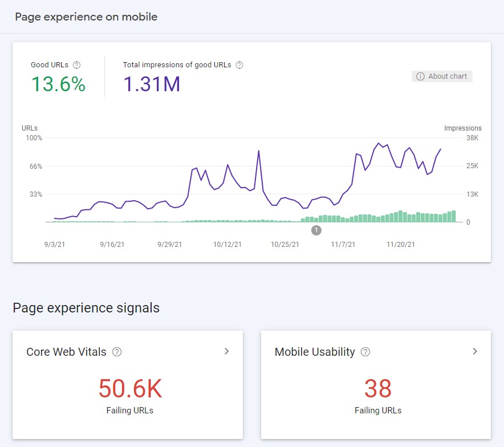The height and width of the screenshot is (447, 504).
Task: Click the info icon in About chart
Action: click(420, 76)
